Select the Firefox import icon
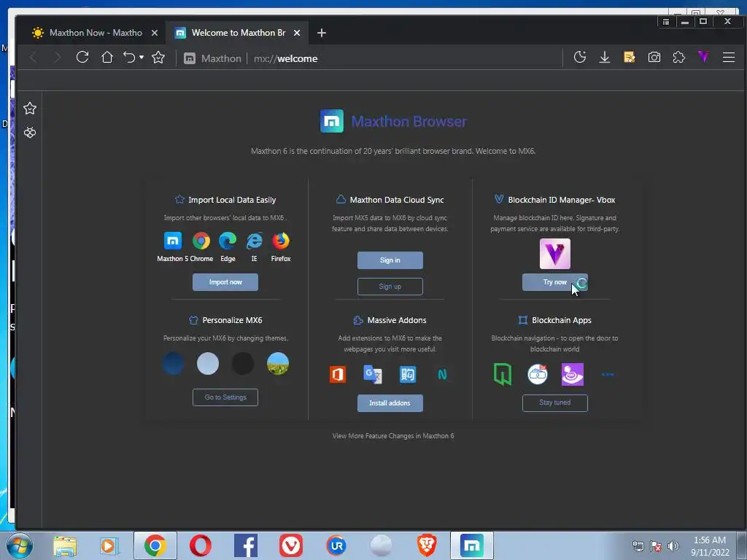Viewport: 747px width, 560px height. click(281, 241)
